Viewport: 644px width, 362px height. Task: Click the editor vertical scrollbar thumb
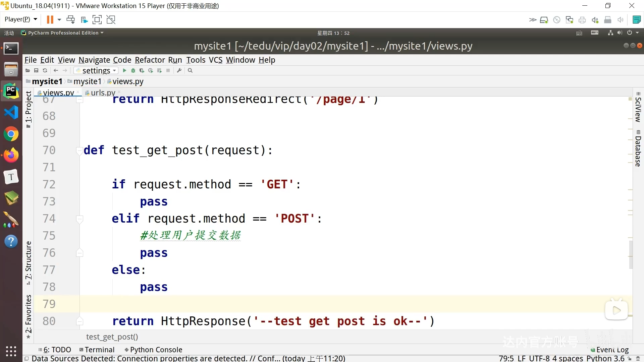pos(631,255)
